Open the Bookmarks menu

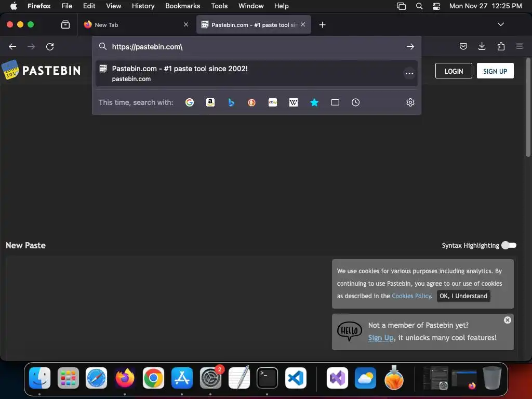point(182,6)
